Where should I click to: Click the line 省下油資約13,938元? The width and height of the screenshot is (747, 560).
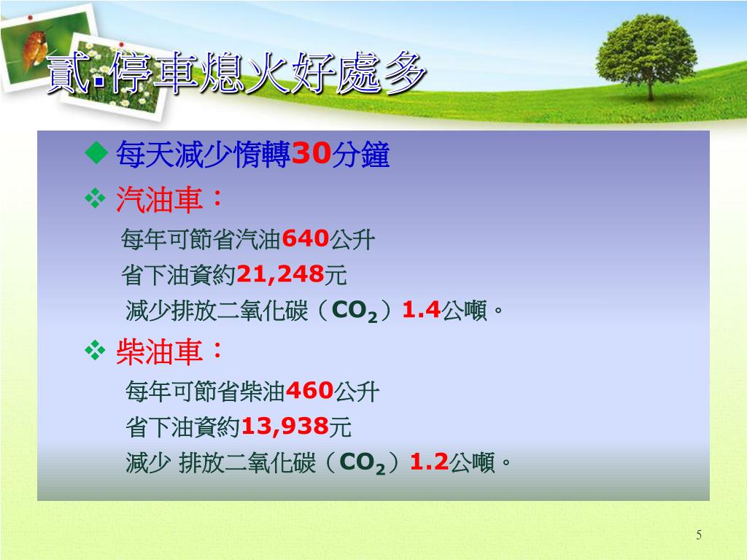click(x=239, y=427)
